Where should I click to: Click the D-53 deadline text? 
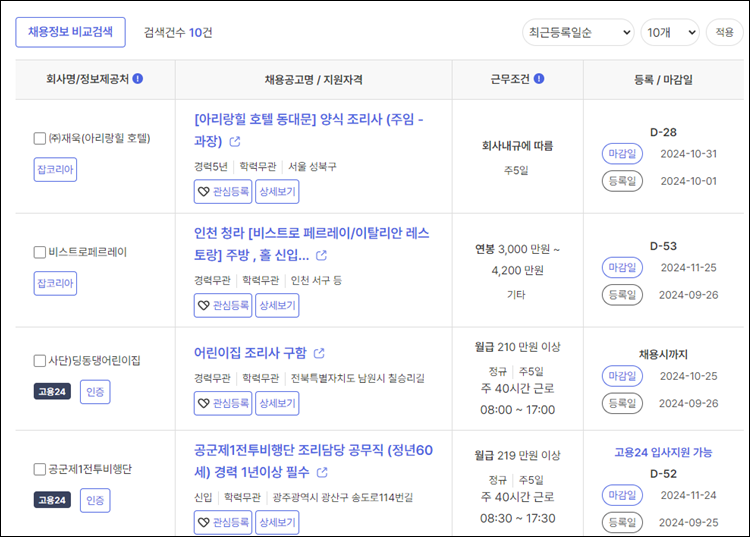pos(663,246)
